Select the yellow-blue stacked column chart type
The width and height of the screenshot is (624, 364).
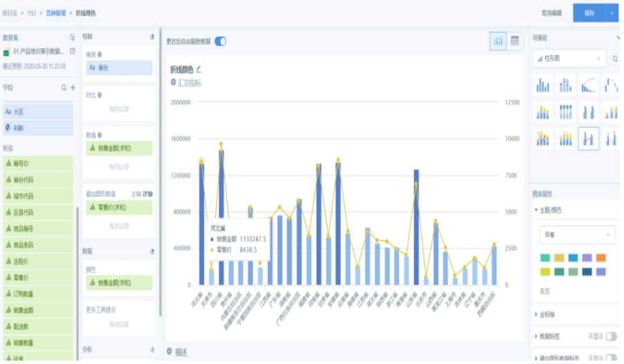[x=542, y=112]
